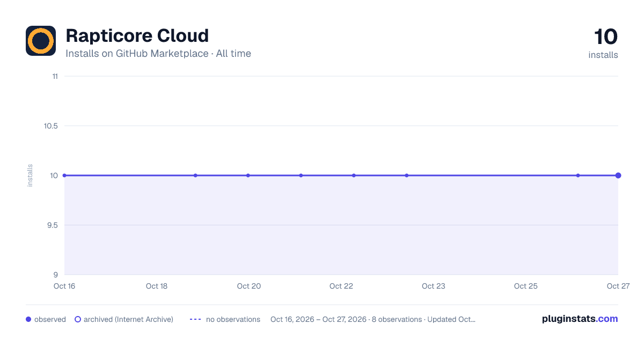
Task: Select the data point just before Oct 27
Action: tap(578, 175)
